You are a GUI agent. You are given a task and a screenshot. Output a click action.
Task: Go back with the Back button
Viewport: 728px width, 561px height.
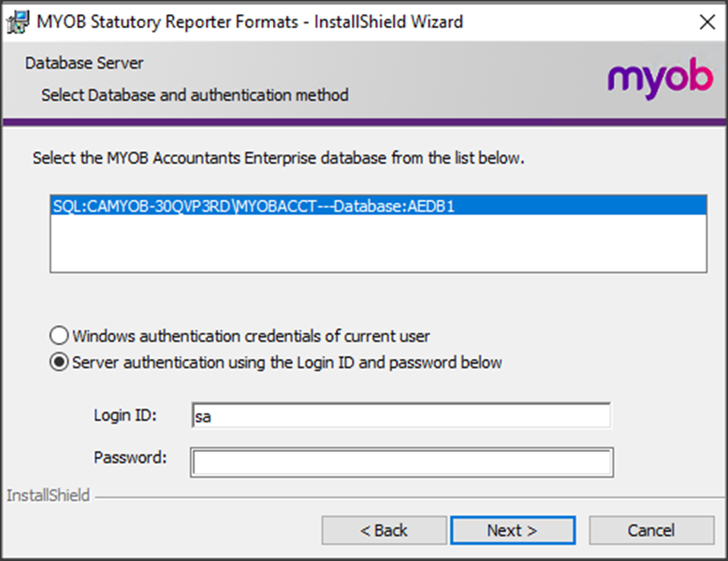pyautogui.click(x=384, y=530)
